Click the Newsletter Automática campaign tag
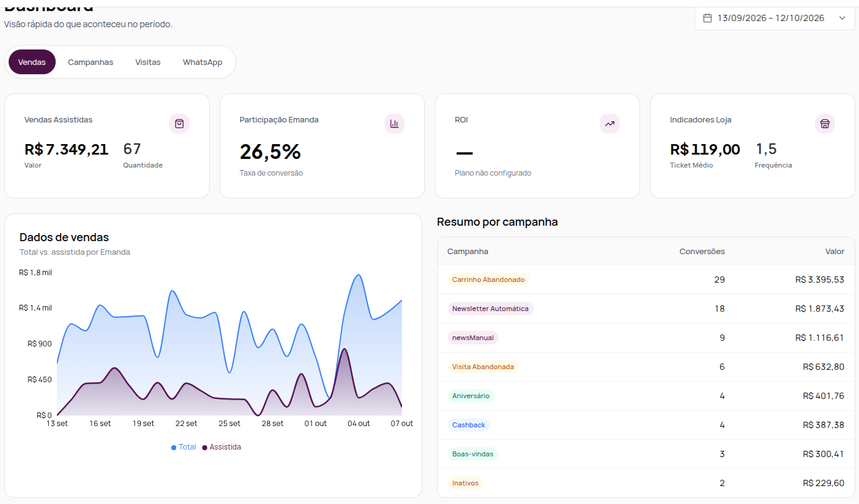Screen dimensions: 859x504 coord(490,309)
